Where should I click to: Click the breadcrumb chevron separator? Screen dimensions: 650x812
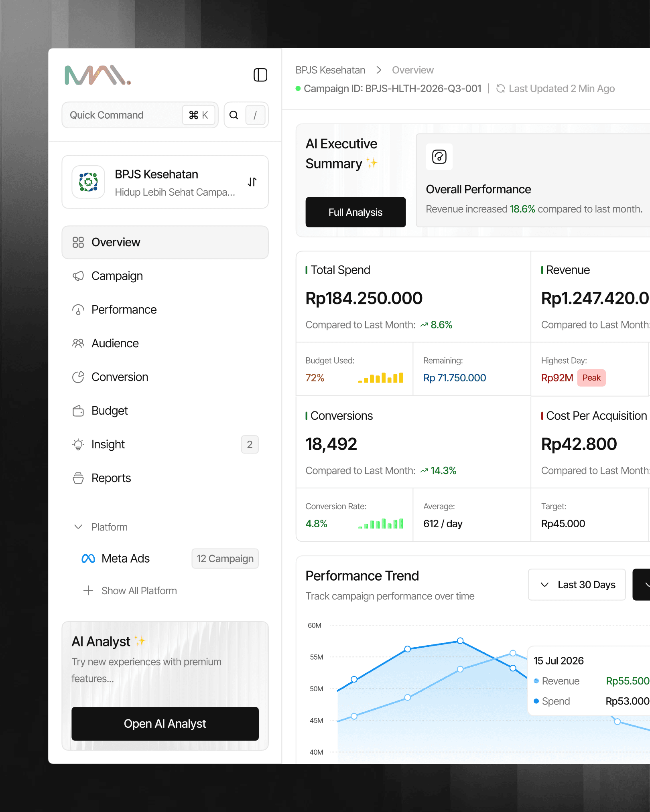[x=379, y=70]
